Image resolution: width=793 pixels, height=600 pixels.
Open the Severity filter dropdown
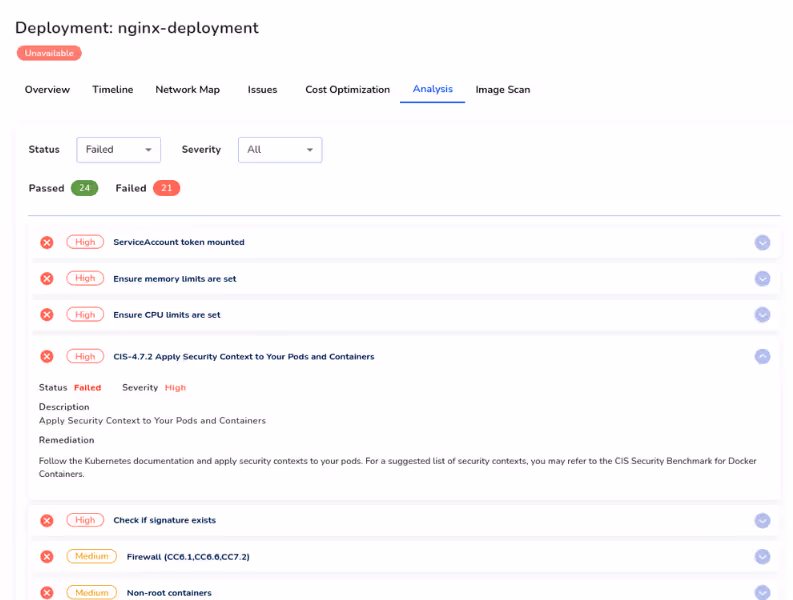(280, 150)
